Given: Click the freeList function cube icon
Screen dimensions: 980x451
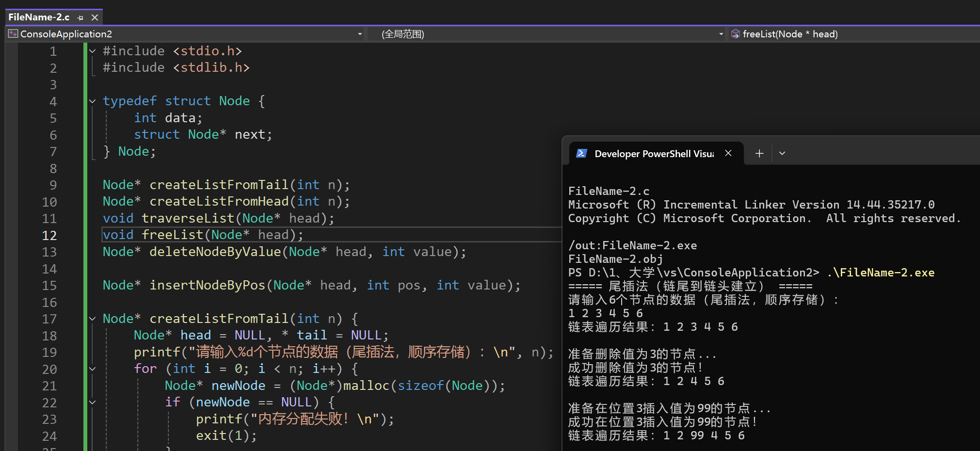Looking at the screenshot, I should pyautogui.click(x=736, y=33).
